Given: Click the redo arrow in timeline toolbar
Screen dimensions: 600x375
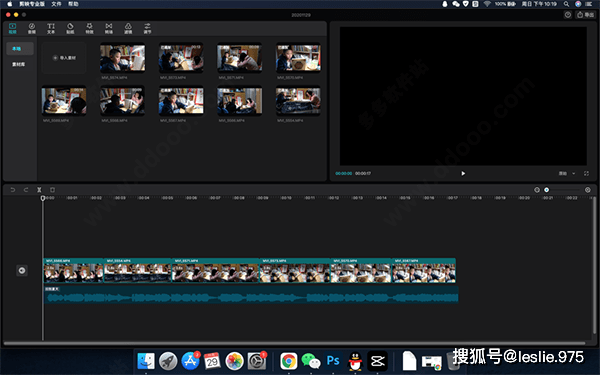Looking at the screenshot, I should click(x=26, y=190).
